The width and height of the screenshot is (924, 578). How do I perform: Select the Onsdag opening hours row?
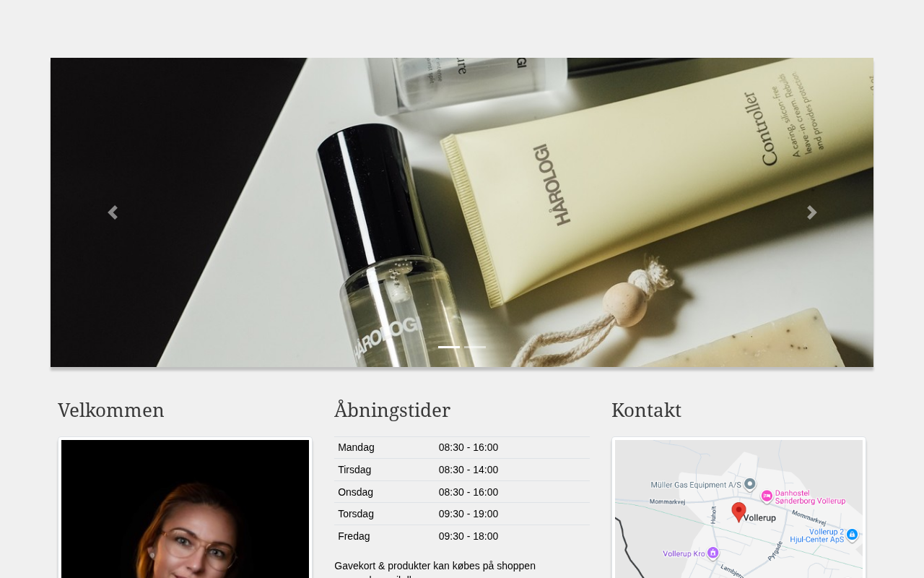tap(462, 492)
